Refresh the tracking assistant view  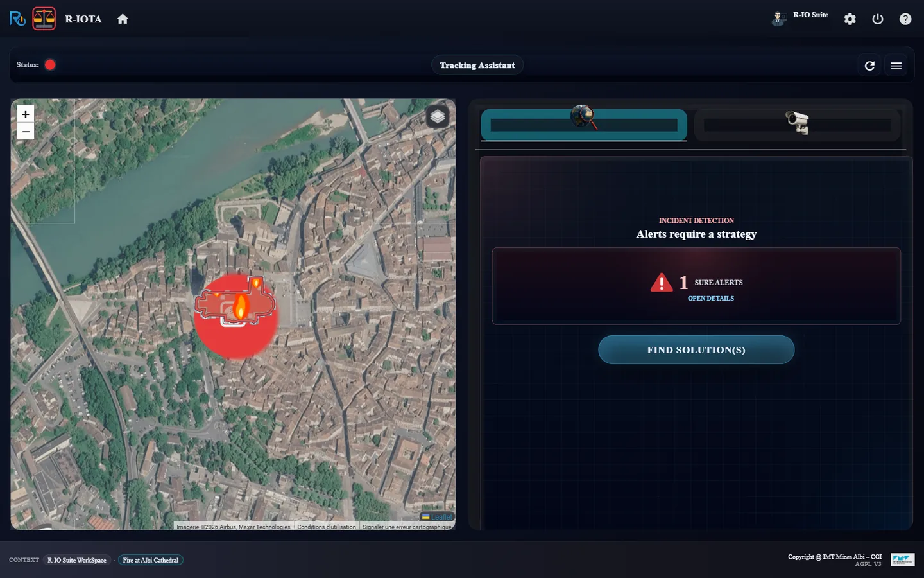(x=869, y=66)
